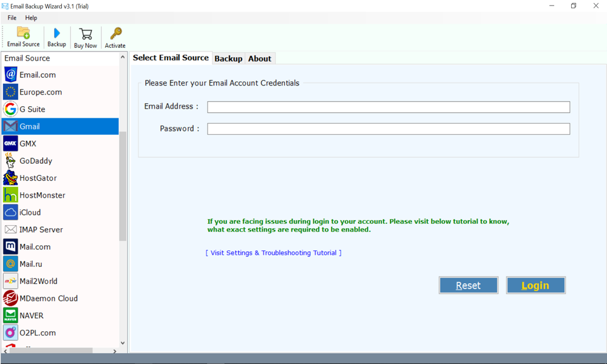
Task: Choose the HostGator icon
Action: point(10,178)
